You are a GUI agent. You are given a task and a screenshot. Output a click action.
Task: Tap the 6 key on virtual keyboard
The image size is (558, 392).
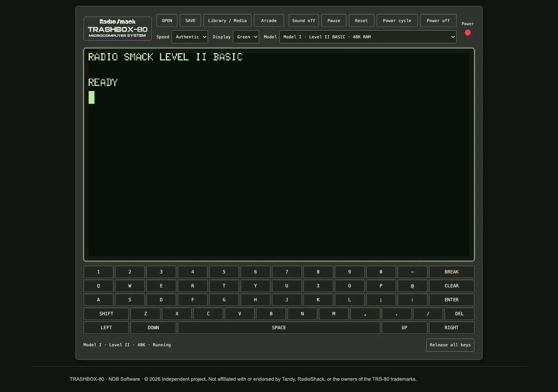pyautogui.click(x=255, y=272)
